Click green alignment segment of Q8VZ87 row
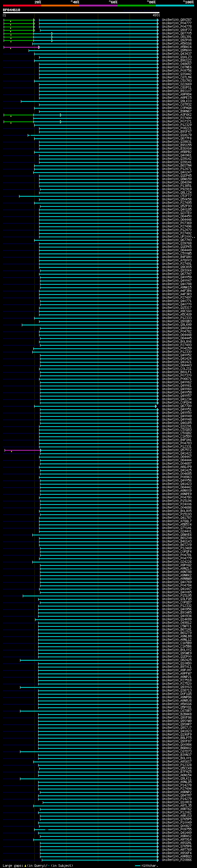Screen dimensions: 197x868 (19, 20)
